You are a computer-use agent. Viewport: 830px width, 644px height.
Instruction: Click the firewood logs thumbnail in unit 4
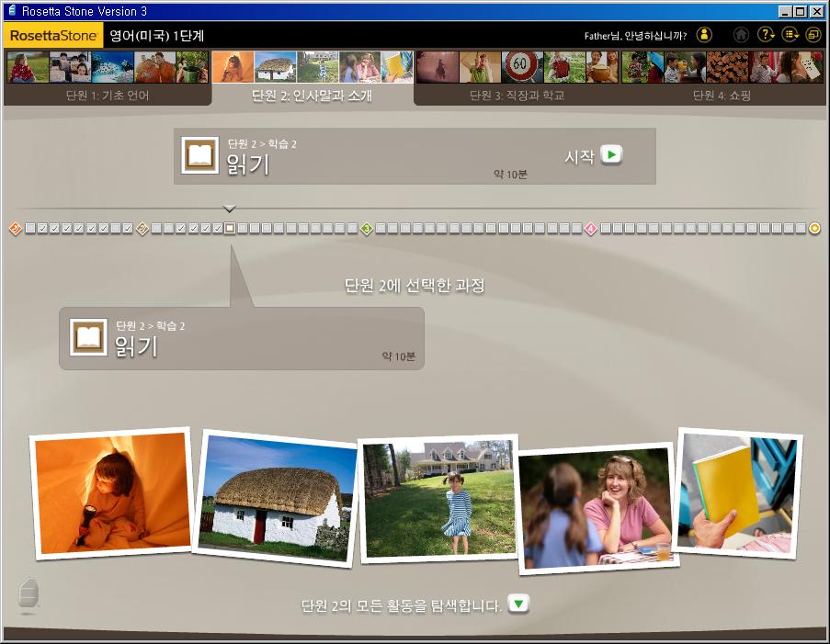click(726, 67)
